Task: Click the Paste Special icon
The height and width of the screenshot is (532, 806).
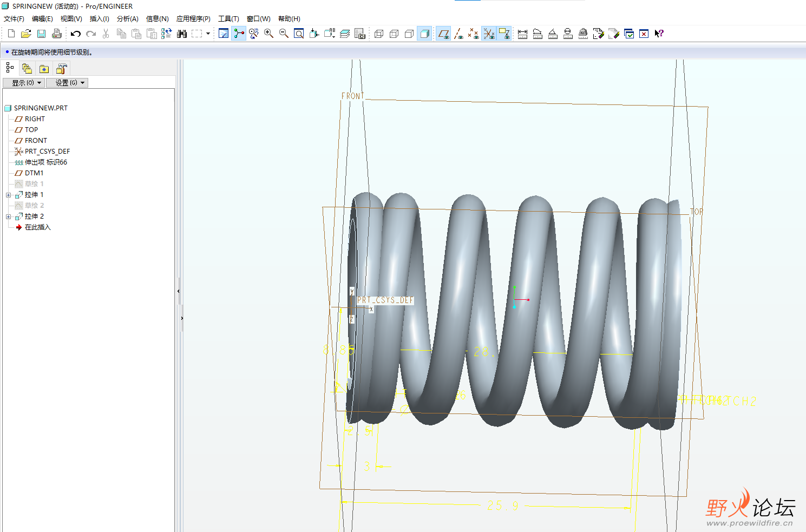Action: 152,34
